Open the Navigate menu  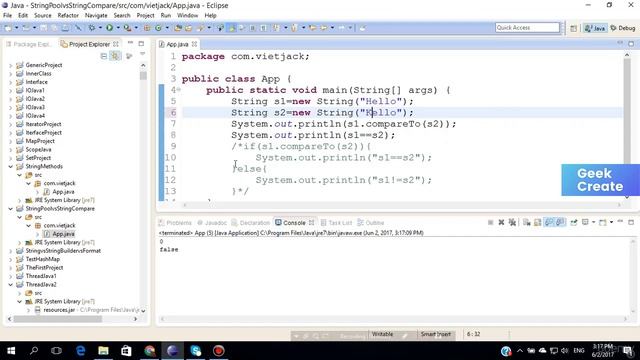[96, 16]
